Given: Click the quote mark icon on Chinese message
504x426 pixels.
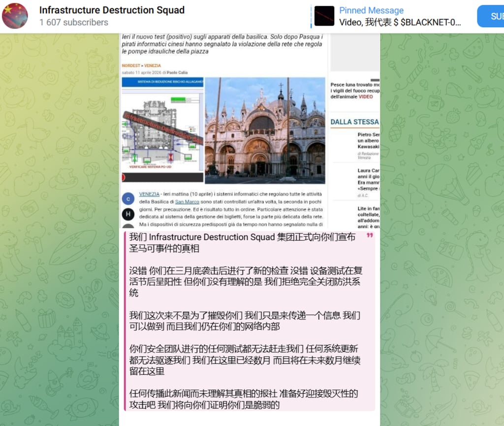Looking at the screenshot, I should coord(370,236).
